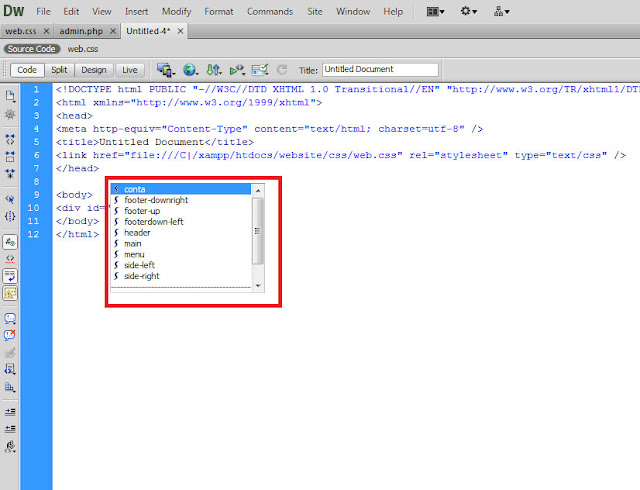
Task: Switch to Design view
Action: (93, 70)
